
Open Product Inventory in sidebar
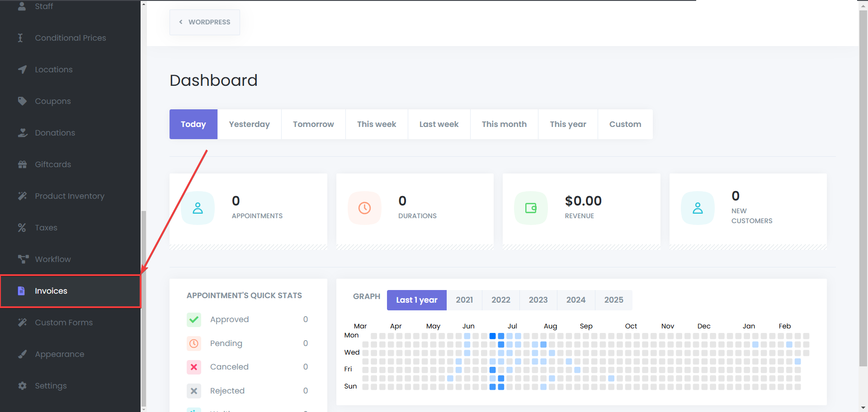pos(70,196)
